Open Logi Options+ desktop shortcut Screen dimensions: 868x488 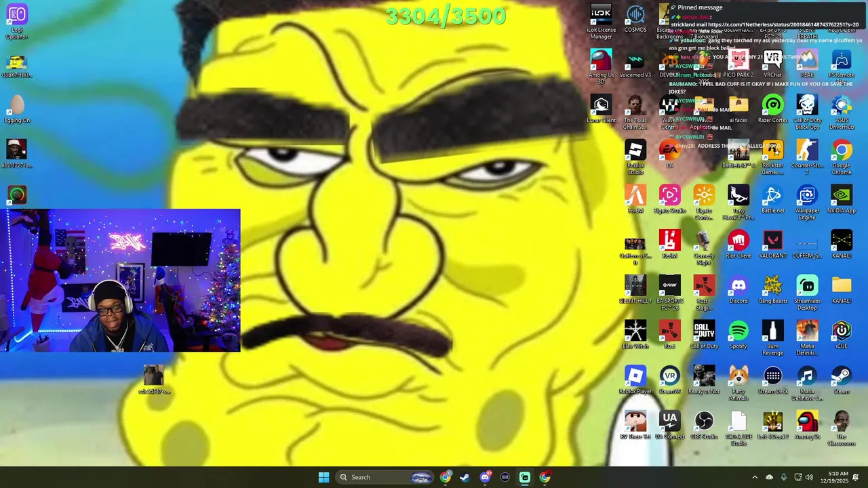coord(17,22)
